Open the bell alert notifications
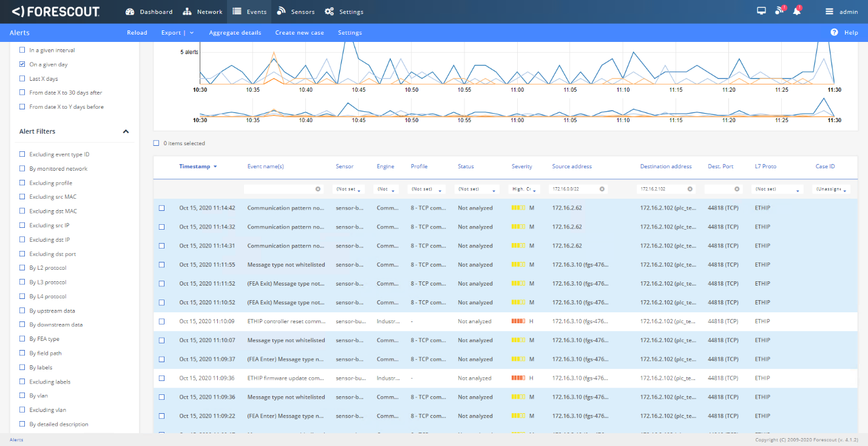868x446 pixels. [797, 11]
